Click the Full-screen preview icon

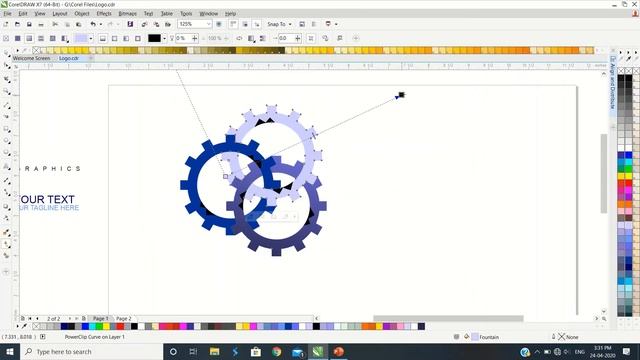(x=219, y=24)
